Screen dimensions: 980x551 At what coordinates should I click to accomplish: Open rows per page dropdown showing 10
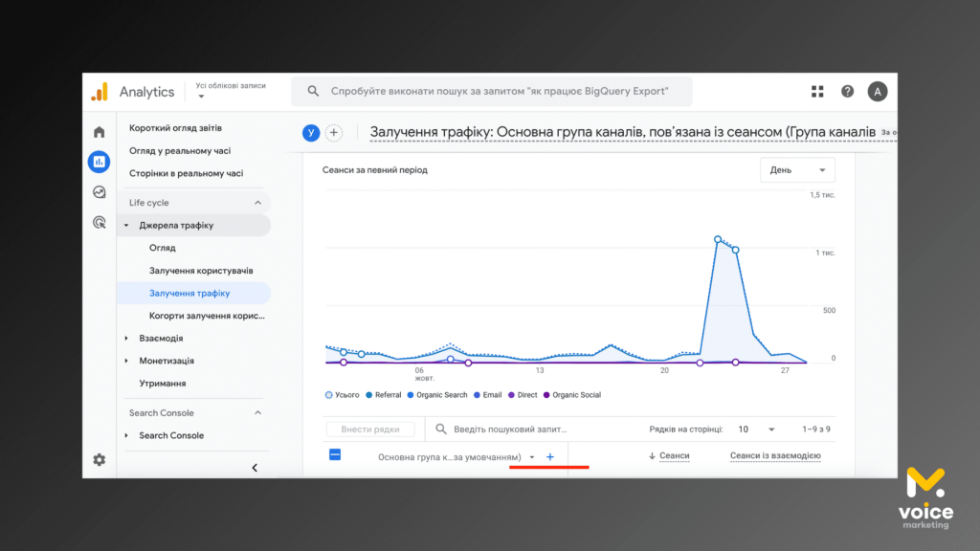pos(756,430)
